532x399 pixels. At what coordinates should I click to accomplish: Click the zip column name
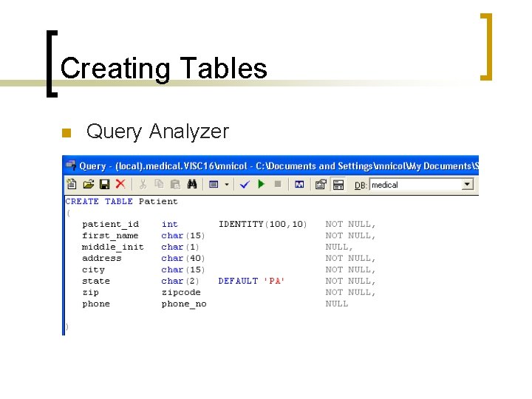[91, 293]
